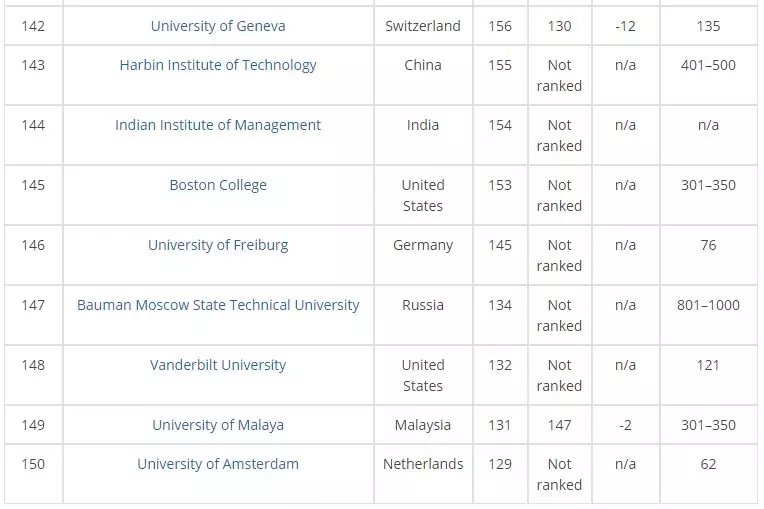Open Indian Institute of Management link
Viewport: 764px width, 509px height.
point(218,125)
